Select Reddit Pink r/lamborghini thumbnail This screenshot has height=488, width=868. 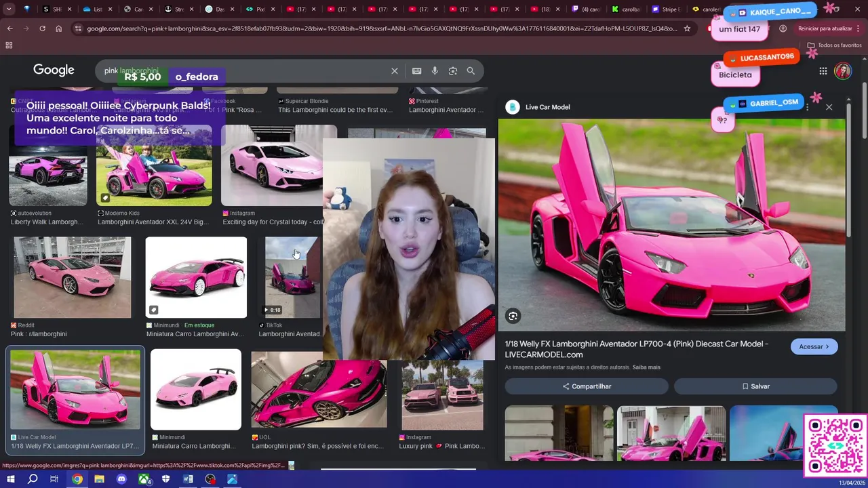73,277
